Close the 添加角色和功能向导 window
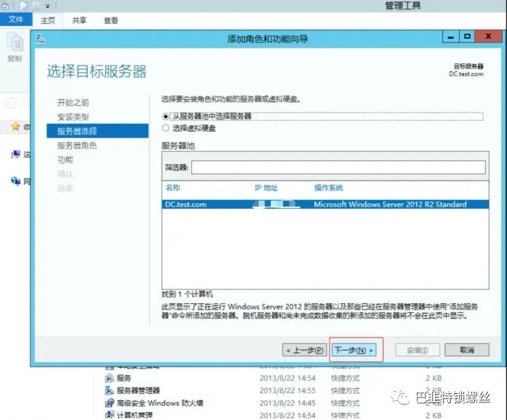The width and height of the screenshot is (507, 420). pos(488,37)
